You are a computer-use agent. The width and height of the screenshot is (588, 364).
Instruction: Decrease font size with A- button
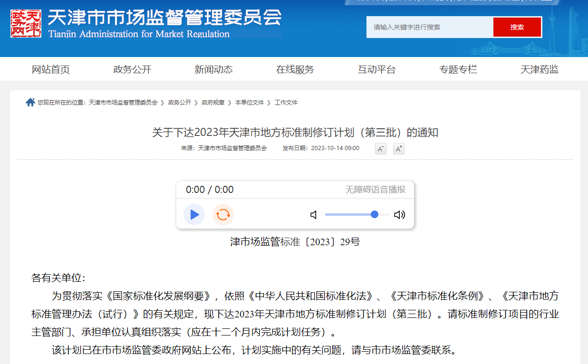click(381, 149)
